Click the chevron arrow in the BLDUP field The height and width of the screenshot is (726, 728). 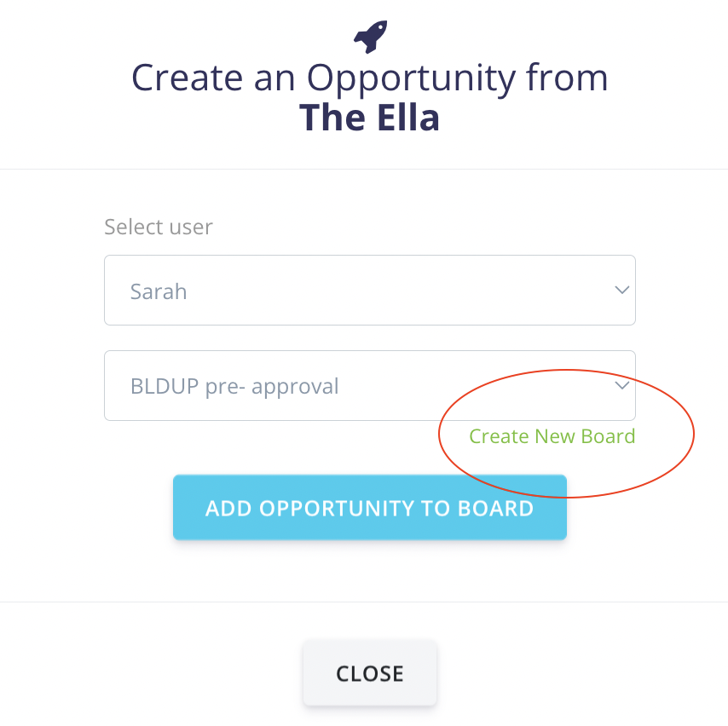click(621, 386)
